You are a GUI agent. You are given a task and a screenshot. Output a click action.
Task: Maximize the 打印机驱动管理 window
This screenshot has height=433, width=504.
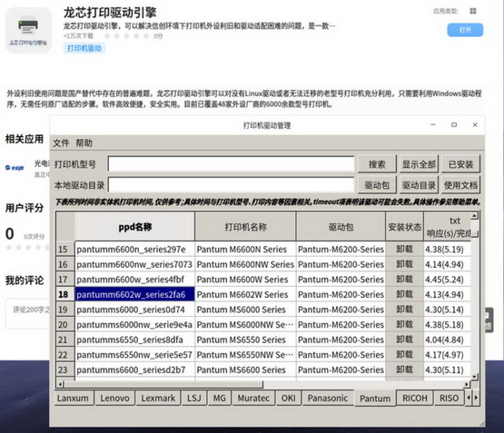tap(454, 124)
